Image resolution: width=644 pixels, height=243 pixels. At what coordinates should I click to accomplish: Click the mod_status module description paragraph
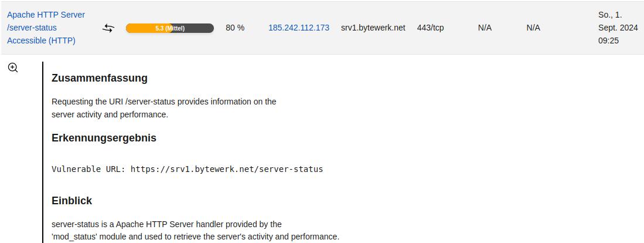196,231
